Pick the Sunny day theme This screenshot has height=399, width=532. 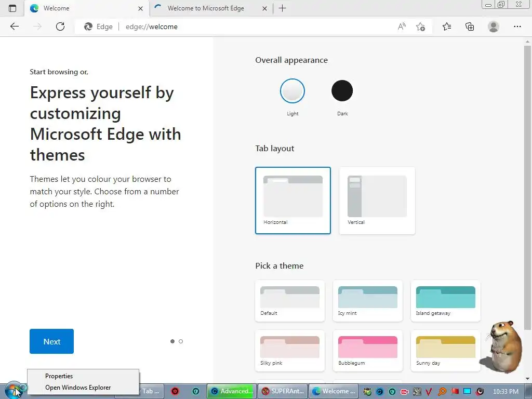[x=445, y=351]
